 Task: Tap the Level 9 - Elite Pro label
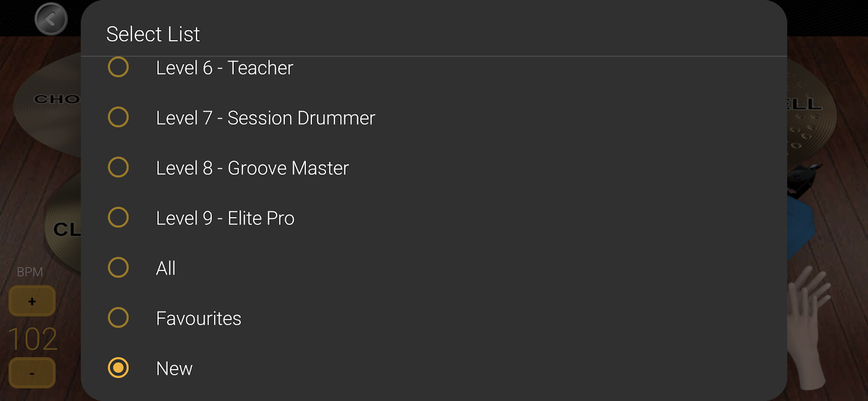tap(225, 218)
